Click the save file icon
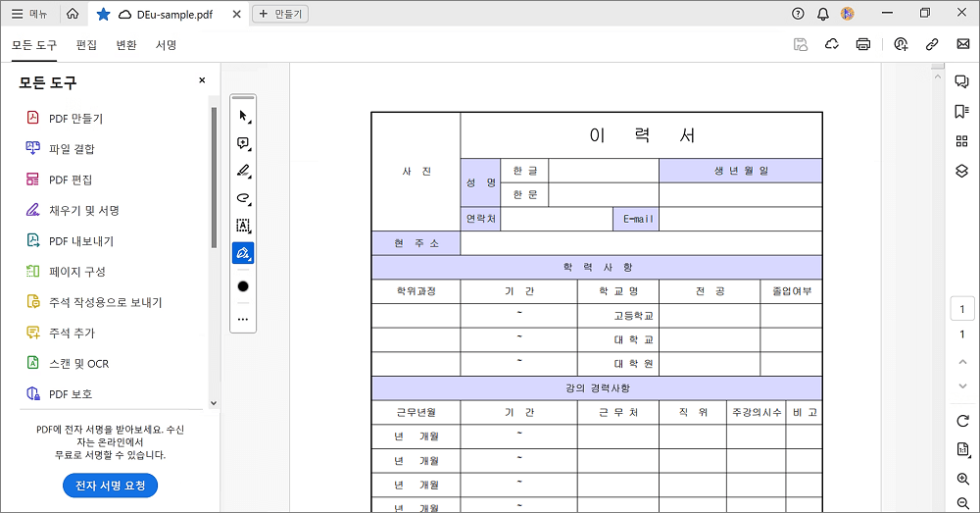 (x=801, y=44)
